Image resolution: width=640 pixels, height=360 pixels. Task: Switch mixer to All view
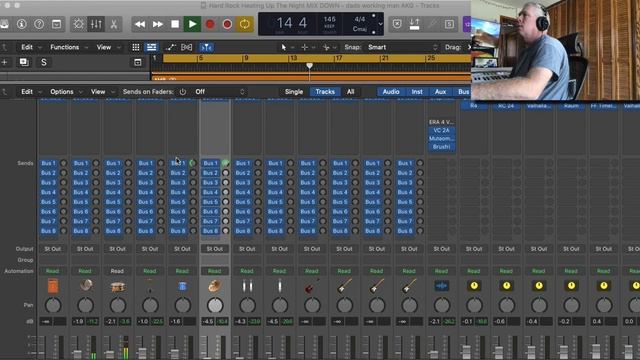(x=350, y=92)
